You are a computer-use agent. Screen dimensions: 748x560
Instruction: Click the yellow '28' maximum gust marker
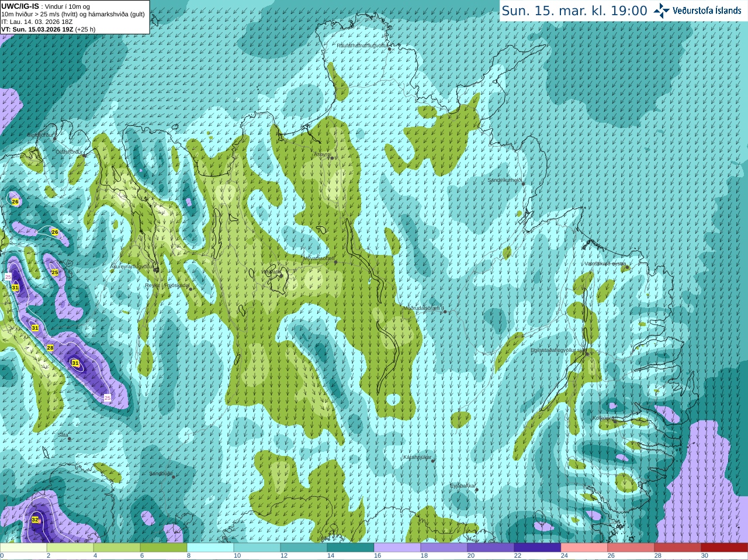tap(50, 348)
